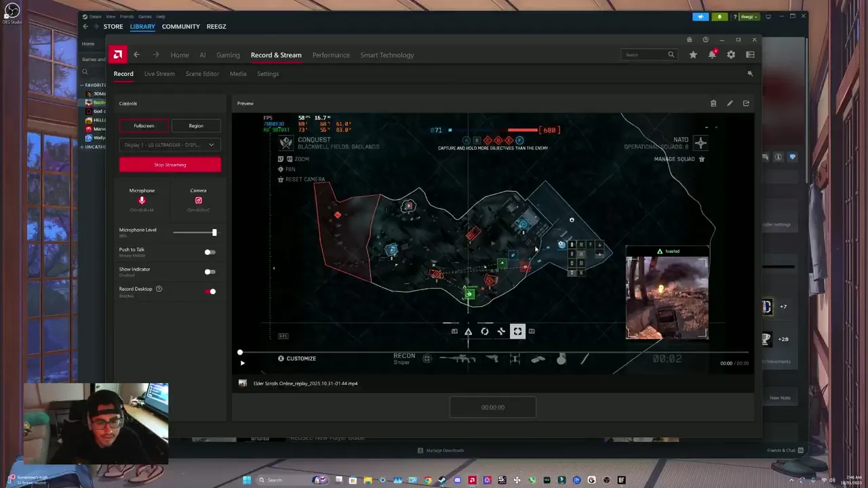Open Steam from the taskbar

tap(442, 480)
